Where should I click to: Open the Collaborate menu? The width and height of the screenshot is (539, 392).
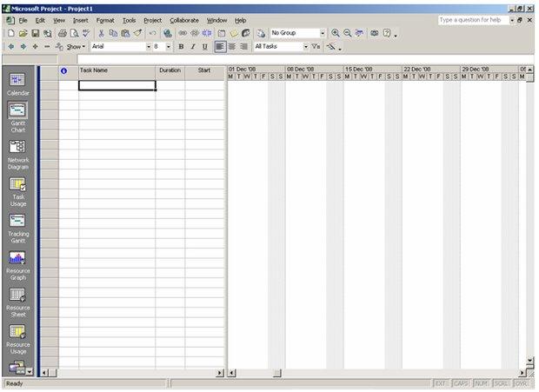point(184,21)
